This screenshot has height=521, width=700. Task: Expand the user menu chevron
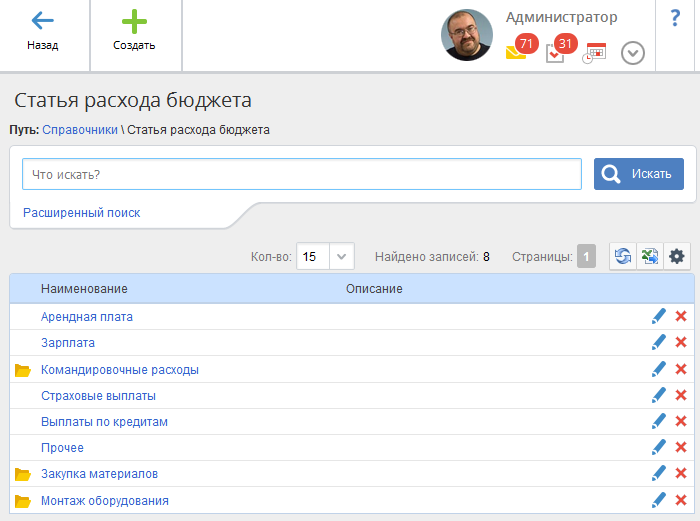point(633,53)
